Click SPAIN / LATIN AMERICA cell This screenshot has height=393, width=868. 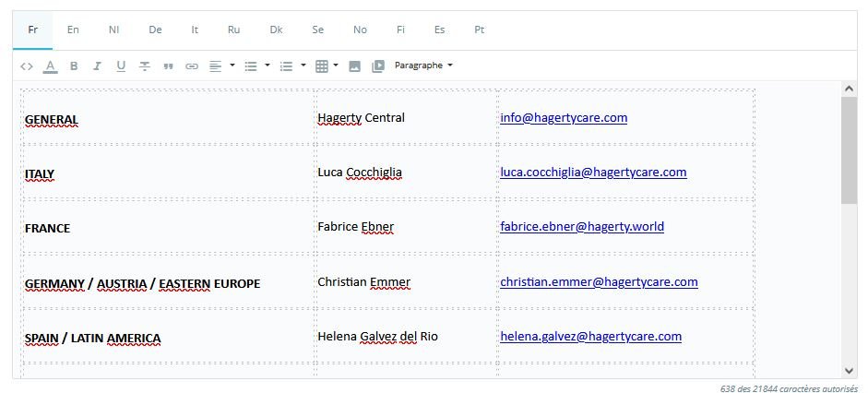coord(169,337)
